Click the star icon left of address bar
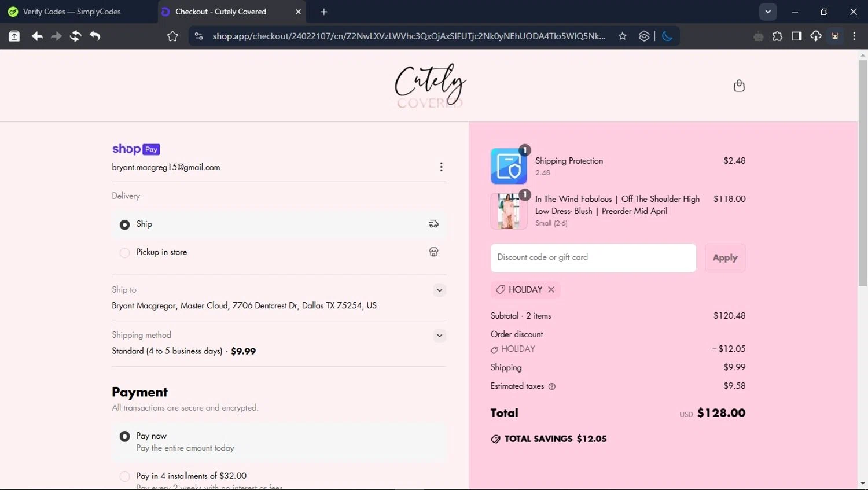 tap(172, 36)
